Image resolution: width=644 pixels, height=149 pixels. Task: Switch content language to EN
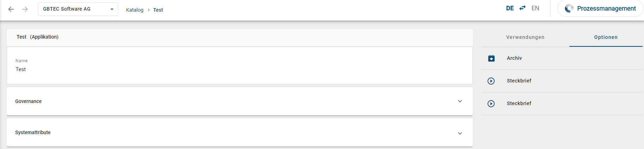click(535, 8)
